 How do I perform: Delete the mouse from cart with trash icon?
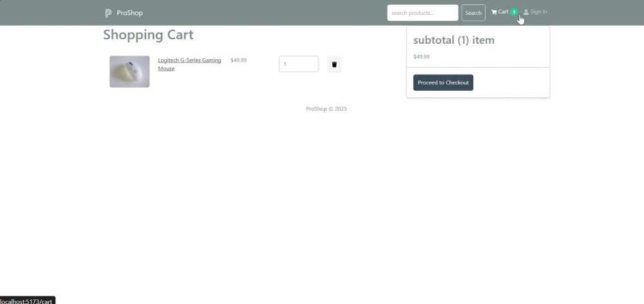point(334,64)
